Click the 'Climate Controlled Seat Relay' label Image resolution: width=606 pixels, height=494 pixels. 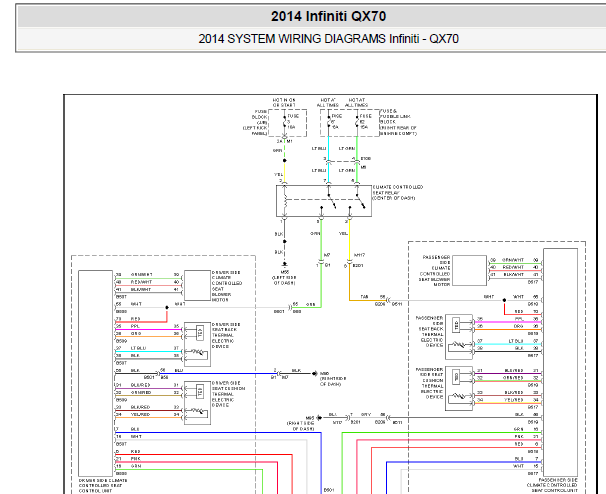(398, 192)
